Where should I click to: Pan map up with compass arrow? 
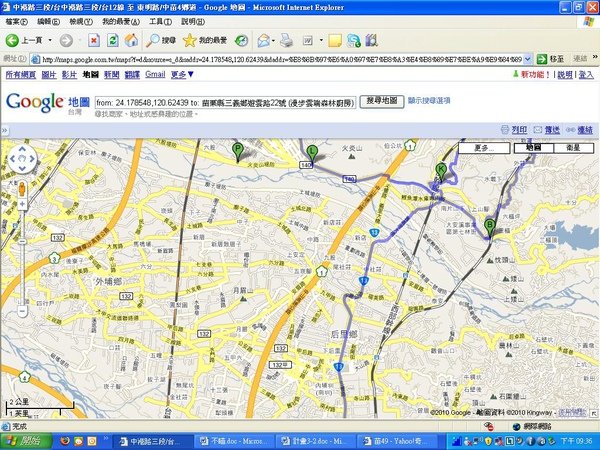click(x=22, y=150)
